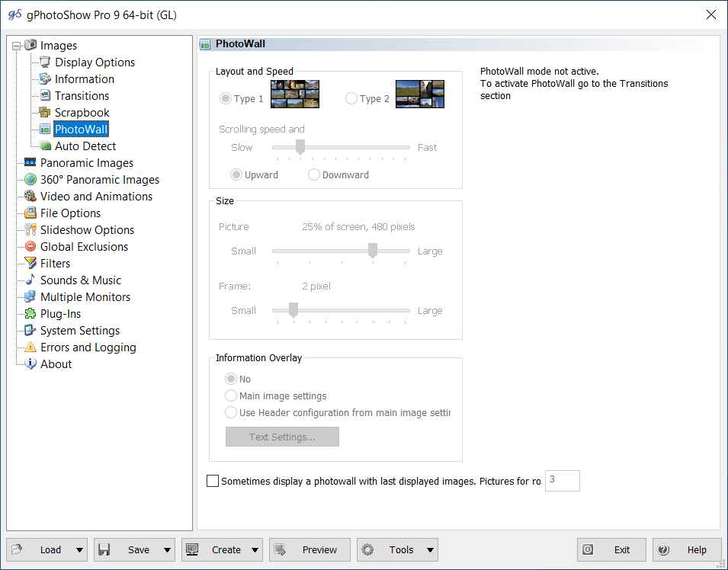Viewport: 728px width, 570px height.
Task: Open the Load dropdown arrow
Action: (79, 550)
